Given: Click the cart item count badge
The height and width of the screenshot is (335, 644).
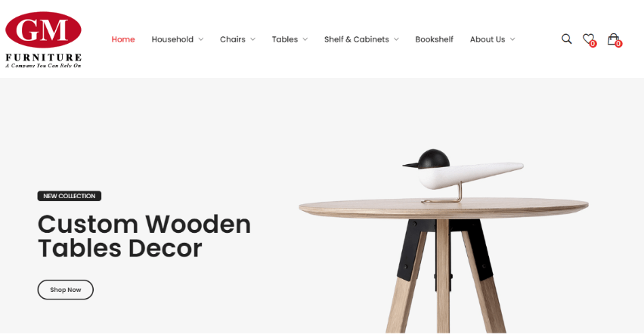Looking at the screenshot, I should tap(618, 44).
